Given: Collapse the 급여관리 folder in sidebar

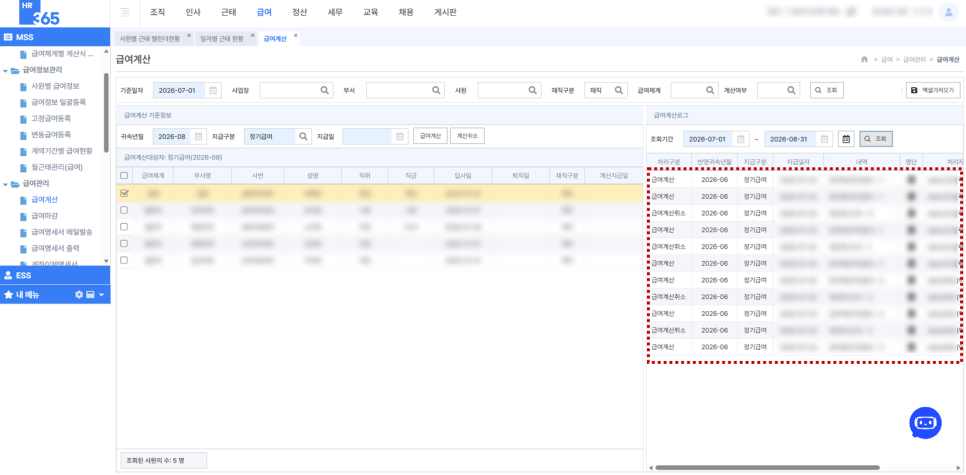Looking at the screenshot, I should (5, 184).
